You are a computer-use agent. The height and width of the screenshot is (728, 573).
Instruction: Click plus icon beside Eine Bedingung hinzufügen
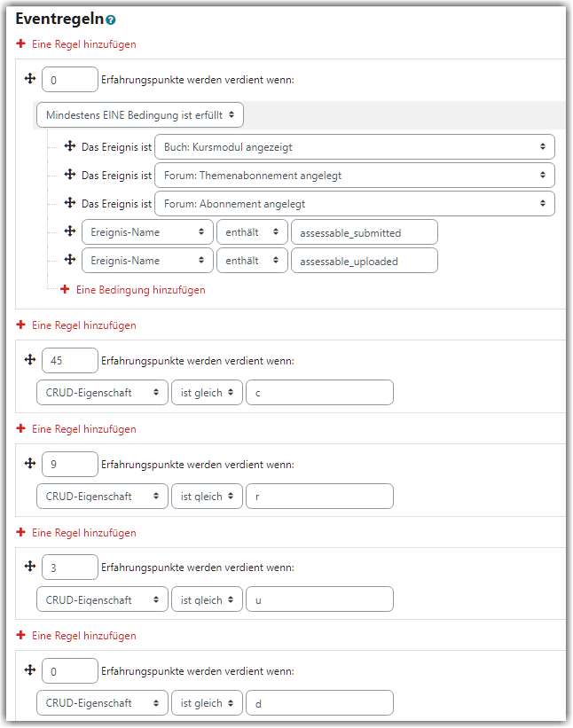(x=65, y=289)
